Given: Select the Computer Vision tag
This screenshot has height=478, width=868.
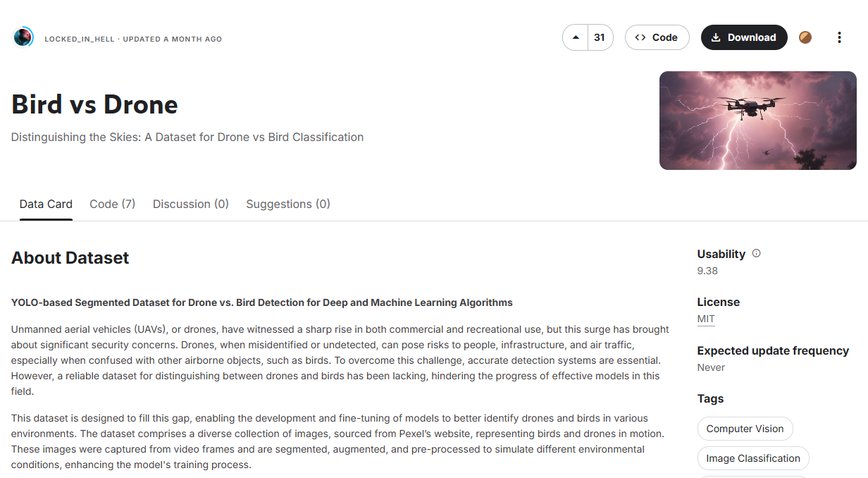Looking at the screenshot, I should click(x=745, y=429).
